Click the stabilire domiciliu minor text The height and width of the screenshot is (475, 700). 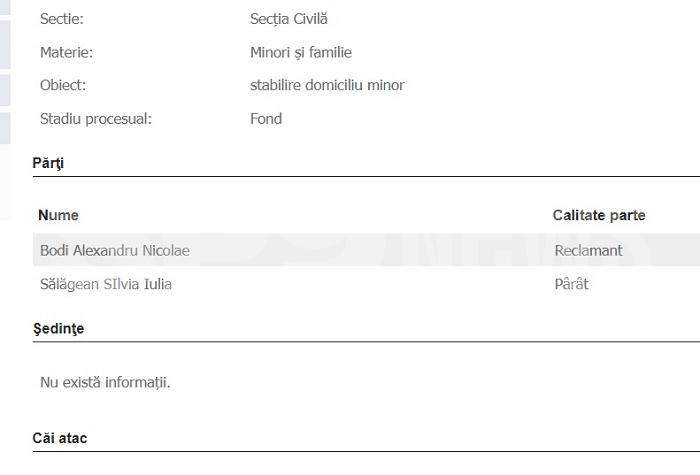[327, 85]
